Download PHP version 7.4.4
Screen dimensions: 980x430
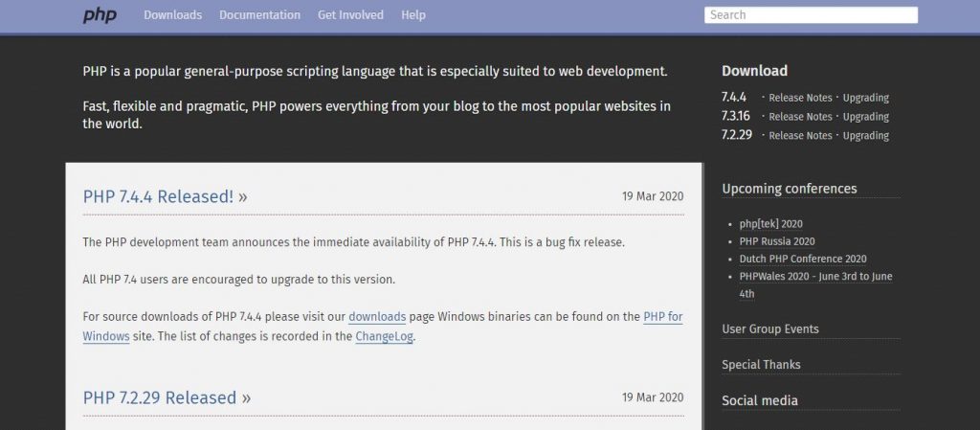734,98
